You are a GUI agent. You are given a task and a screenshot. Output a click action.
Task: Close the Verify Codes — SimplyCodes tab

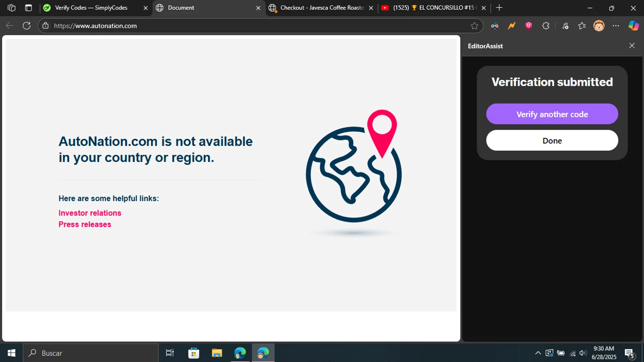146,8
